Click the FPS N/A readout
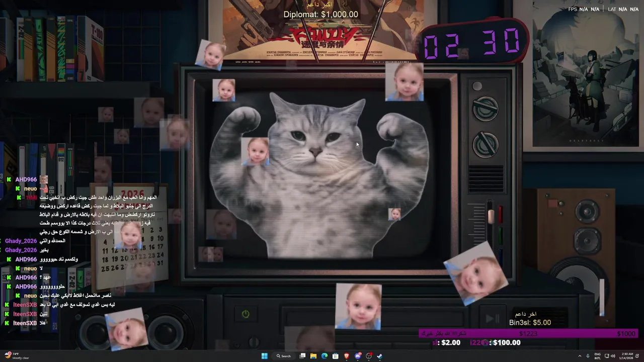Viewport: 644px width, 362px height. point(584,9)
